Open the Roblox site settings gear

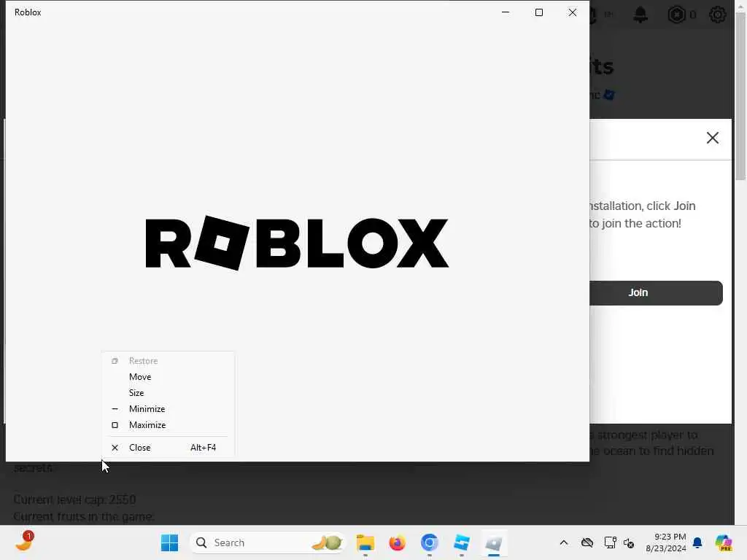click(x=718, y=15)
